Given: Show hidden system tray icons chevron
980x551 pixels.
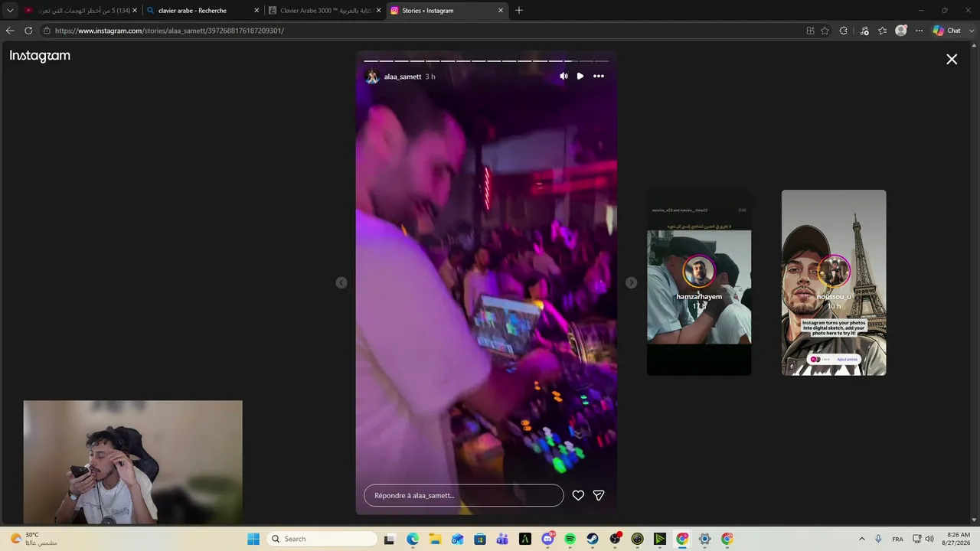Looking at the screenshot, I should point(861,539).
